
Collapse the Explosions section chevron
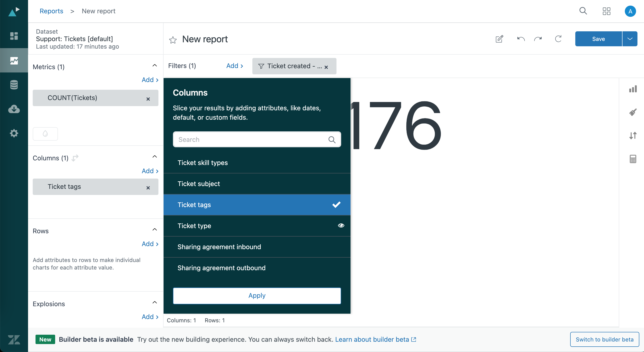pyautogui.click(x=154, y=302)
